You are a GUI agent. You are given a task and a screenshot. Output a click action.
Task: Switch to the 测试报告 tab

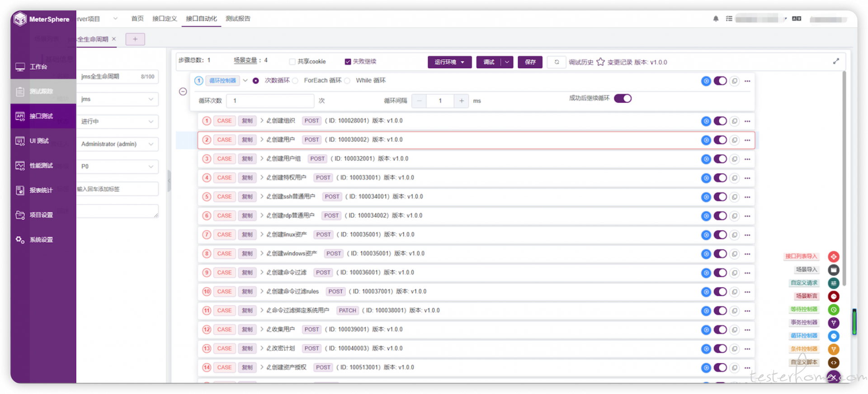[238, 19]
